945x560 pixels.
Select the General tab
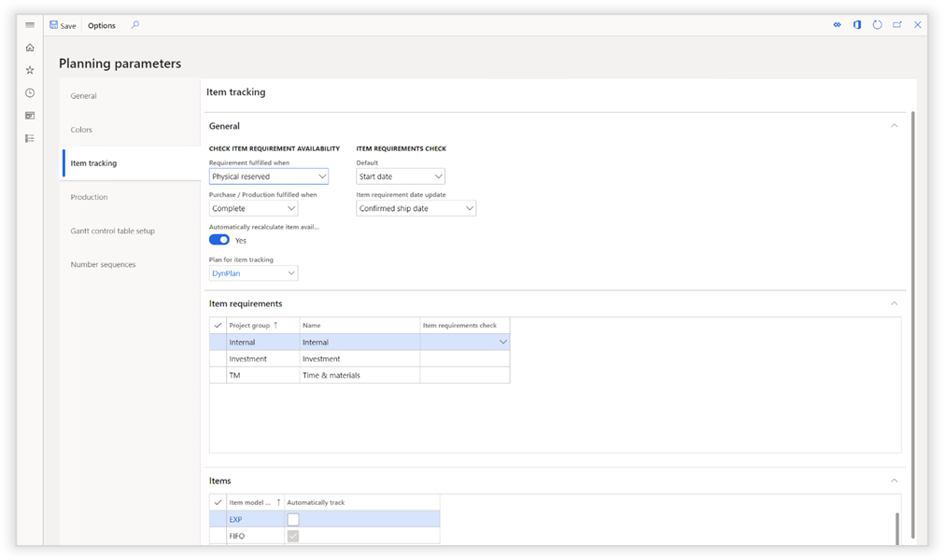click(132, 96)
